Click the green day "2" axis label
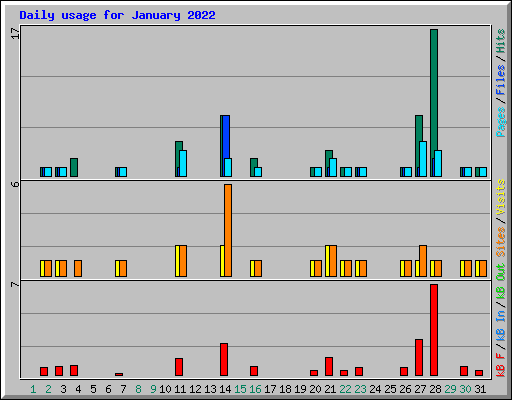 click(x=48, y=389)
